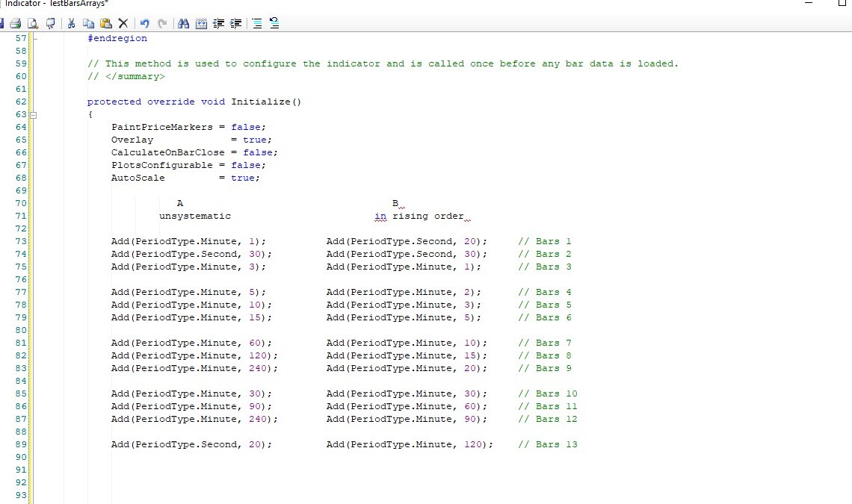Image resolution: width=852 pixels, height=504 pixels.
Task: Click line number 72 in the gutter
Action: [21, 228]
